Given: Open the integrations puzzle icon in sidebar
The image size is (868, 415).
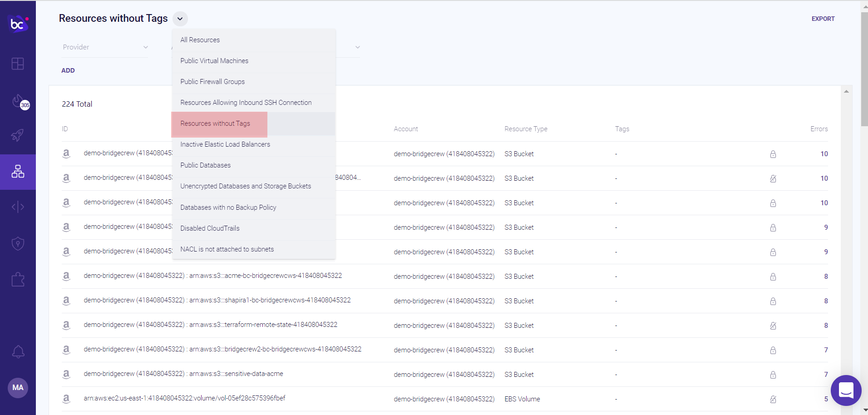Looking at the screenshot, I should click(18, 279).
